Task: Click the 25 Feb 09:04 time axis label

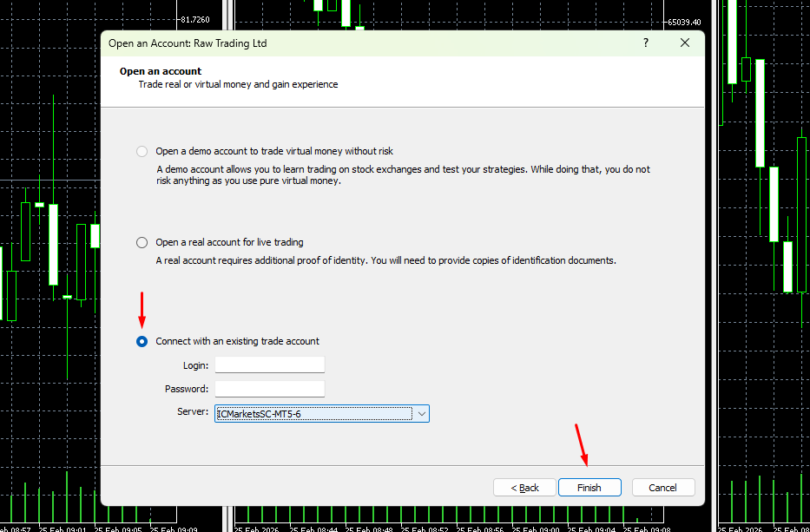Action: click(x=590, y=528)
